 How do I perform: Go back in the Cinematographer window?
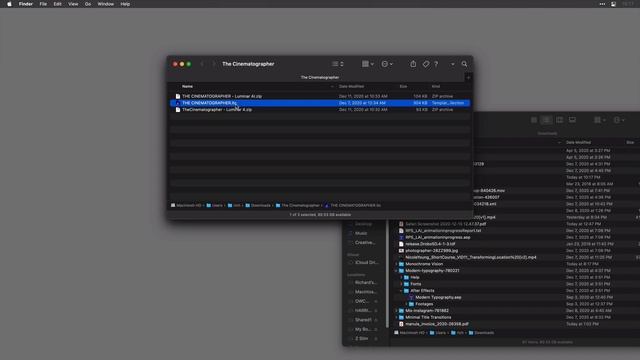202,64
